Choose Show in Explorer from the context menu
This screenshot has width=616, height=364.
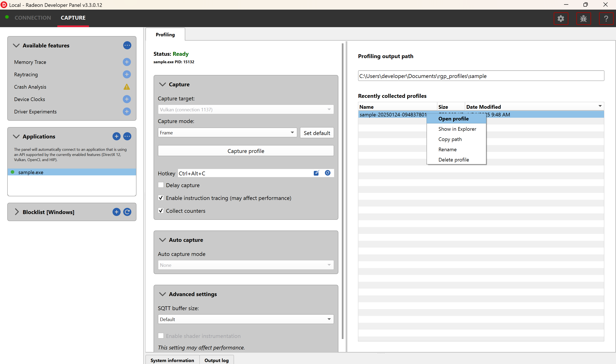tap(457, 129)
